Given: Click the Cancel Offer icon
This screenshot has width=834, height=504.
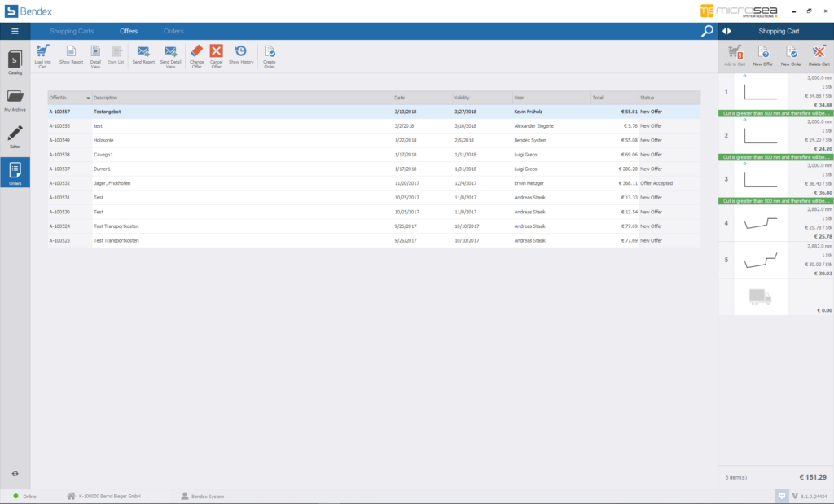Looking at the screenshot, I should [217, 54].
